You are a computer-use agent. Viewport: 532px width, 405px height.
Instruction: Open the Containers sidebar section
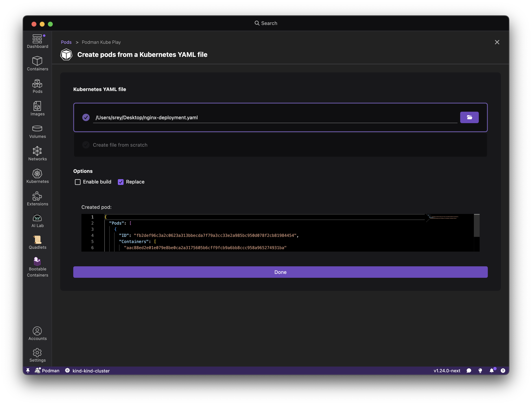tap(37, 63)
